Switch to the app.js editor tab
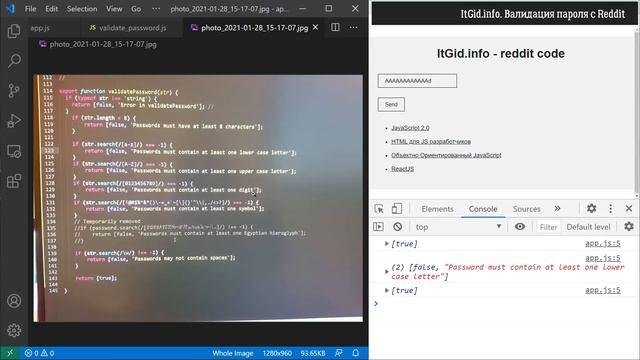 [x=40, y=28]
